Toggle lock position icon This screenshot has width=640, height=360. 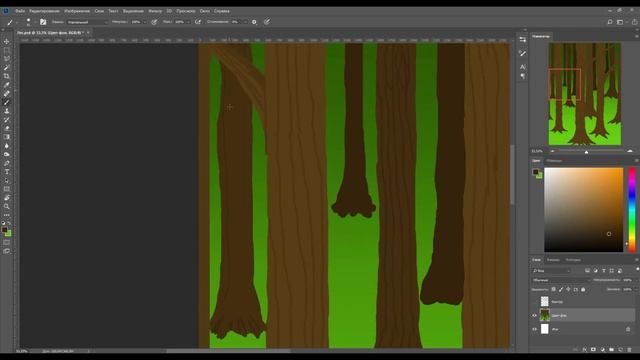pos(568,289)
